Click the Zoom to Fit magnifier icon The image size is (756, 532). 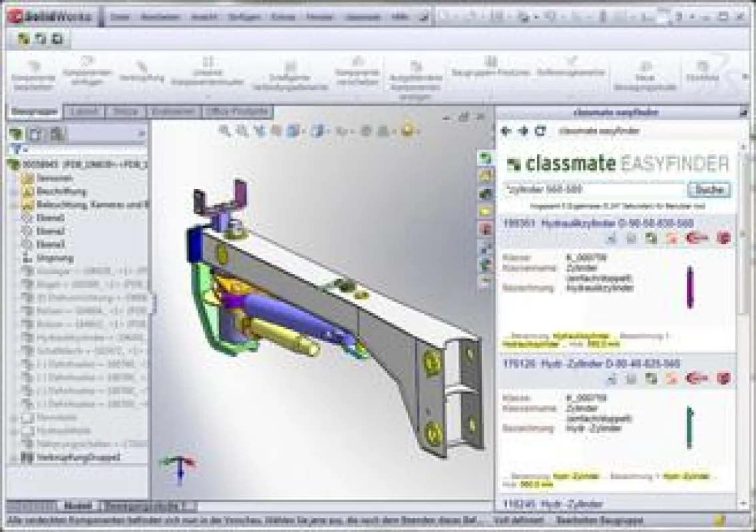click(225, 130)
